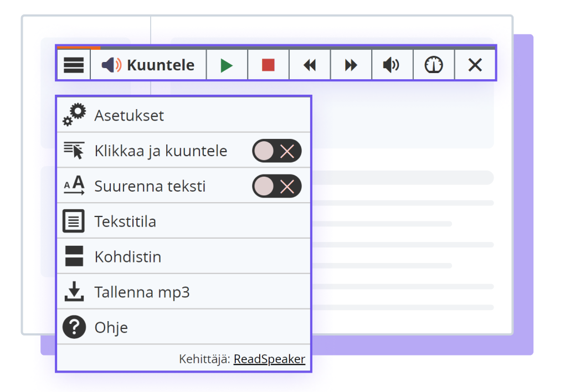Click the Tekstitila text-mode icon
Screen dimensions: 565x392
73,220
